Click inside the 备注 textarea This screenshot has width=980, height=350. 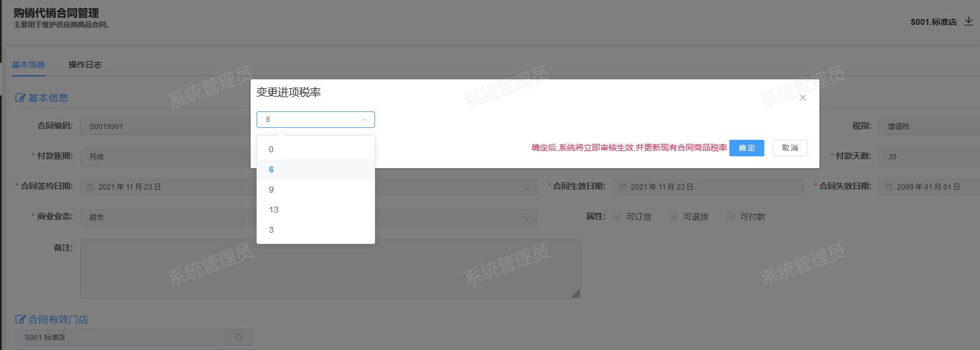(x=331, y=269)
